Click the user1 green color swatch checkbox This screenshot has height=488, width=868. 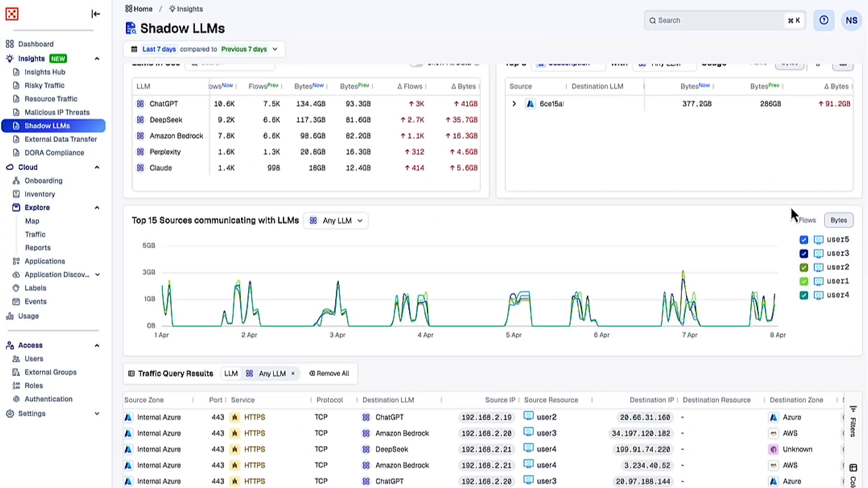[x=804, y=282]
